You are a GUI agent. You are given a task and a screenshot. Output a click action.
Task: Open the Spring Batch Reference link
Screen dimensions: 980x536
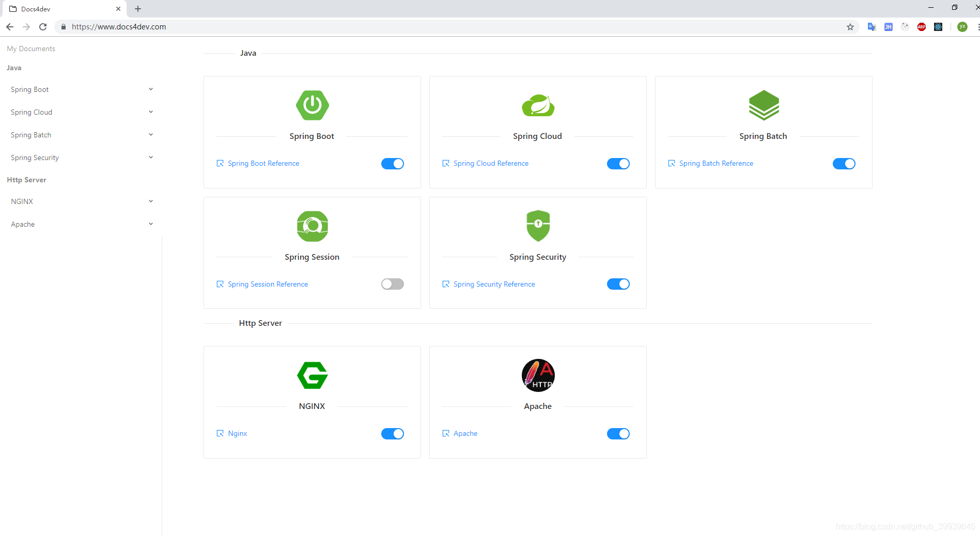click(x=716, y=163)
